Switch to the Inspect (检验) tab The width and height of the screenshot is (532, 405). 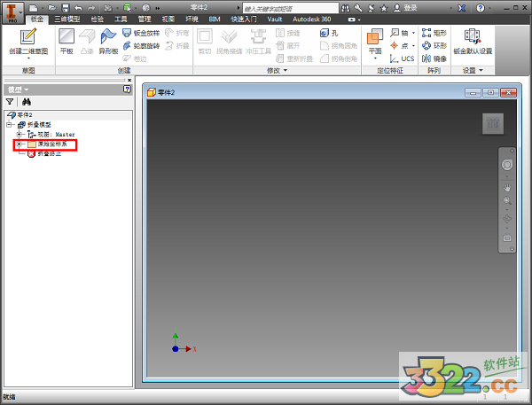point(97,19)
